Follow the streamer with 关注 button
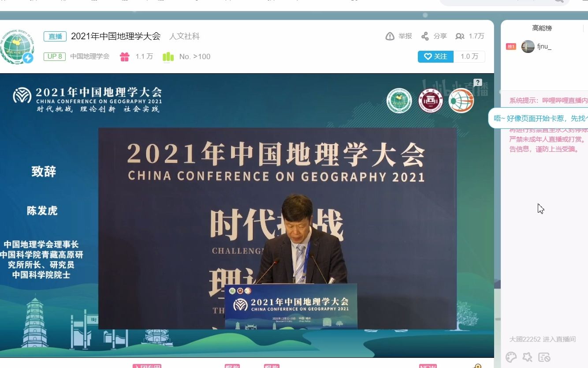The height and width of the screenshot is (368, 588). (x=435, y=56)
